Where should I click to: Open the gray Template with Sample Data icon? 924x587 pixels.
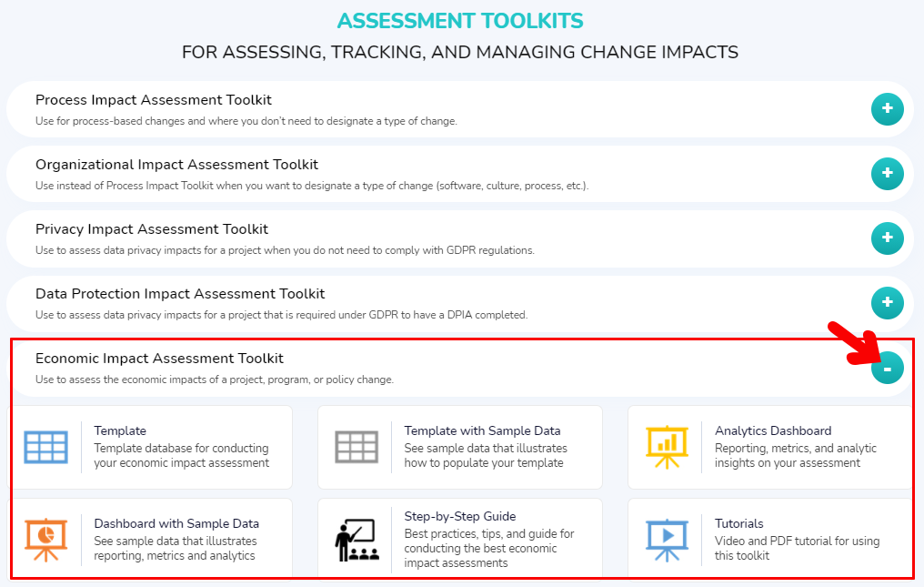357,447
